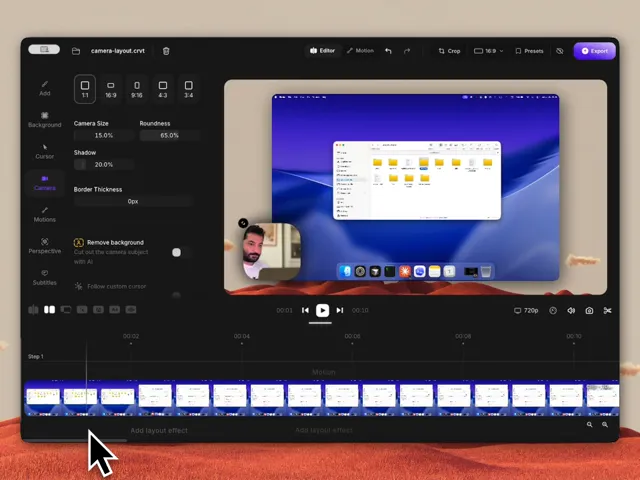Click the webcam overlay in preview

(x=272, y=251)
